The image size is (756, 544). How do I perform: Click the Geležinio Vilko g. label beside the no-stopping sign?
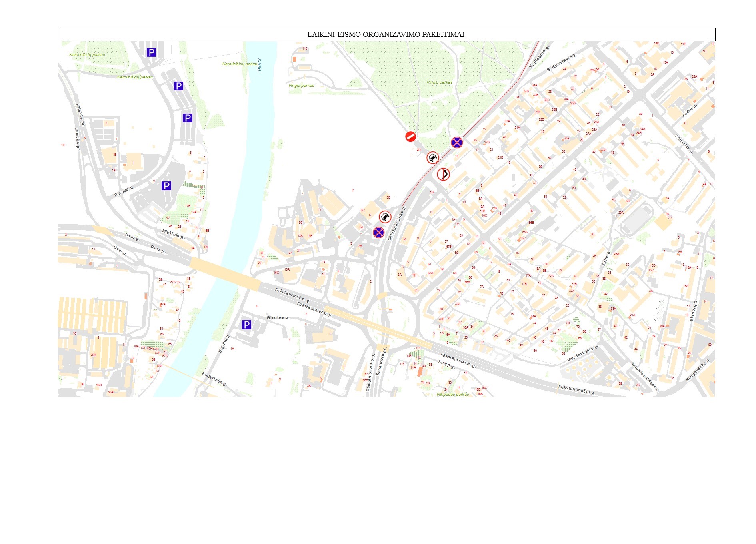click(x=396, y=223)
